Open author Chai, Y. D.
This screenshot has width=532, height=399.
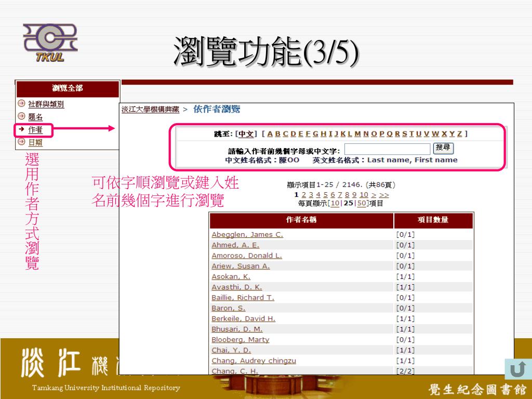pyautogui.click(x=231, y=350)
